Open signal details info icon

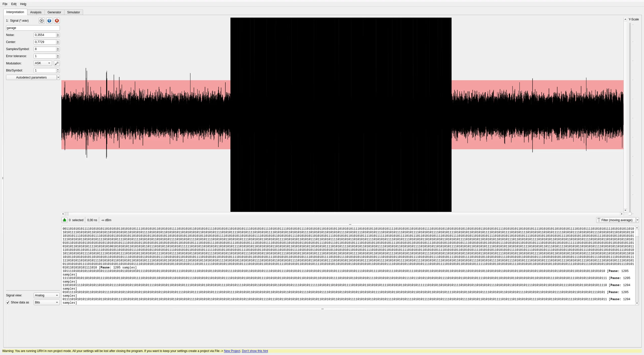click(x=49, y=21)
